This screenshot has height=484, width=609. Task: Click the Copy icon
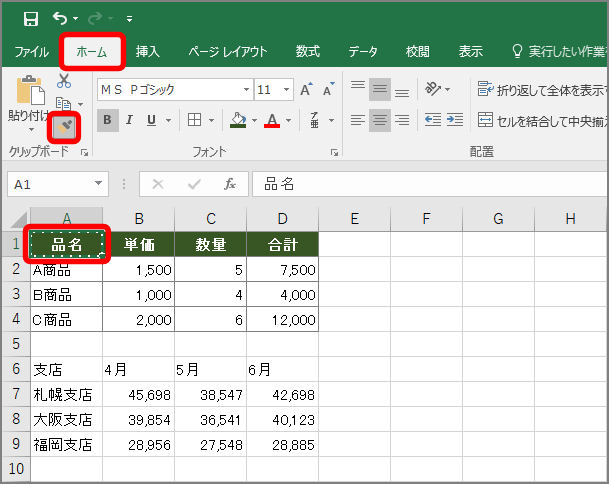(x=64, y=104)
